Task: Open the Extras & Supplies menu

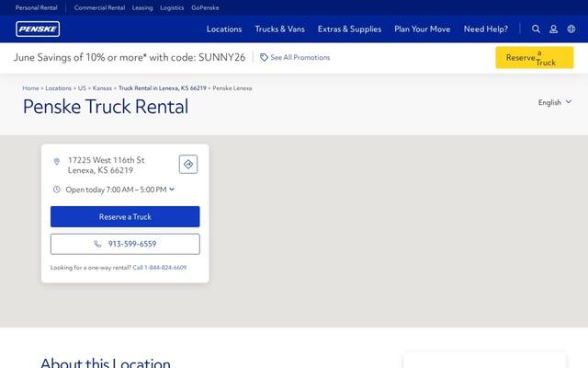Action: [x=349, y=29]
